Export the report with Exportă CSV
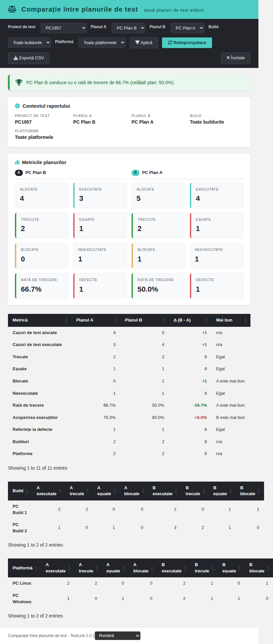This screenshot has width=273, height=644. tap(29, 58)
